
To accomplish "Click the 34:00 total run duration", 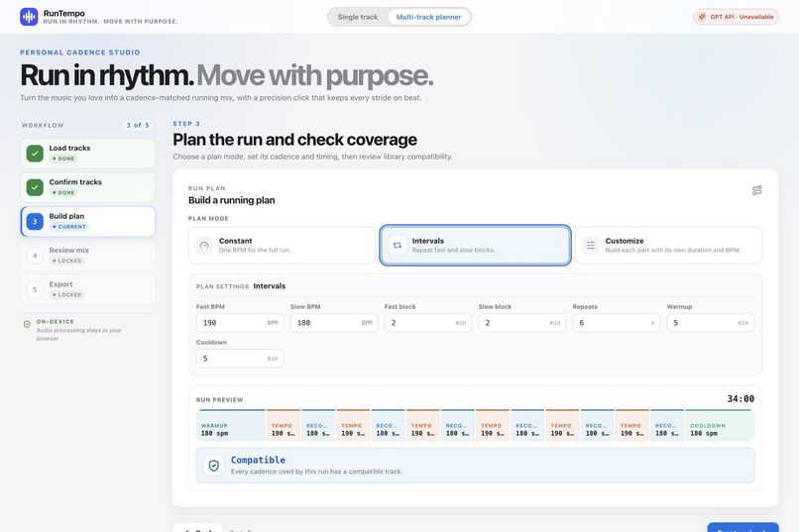I will tap(741, 398).
